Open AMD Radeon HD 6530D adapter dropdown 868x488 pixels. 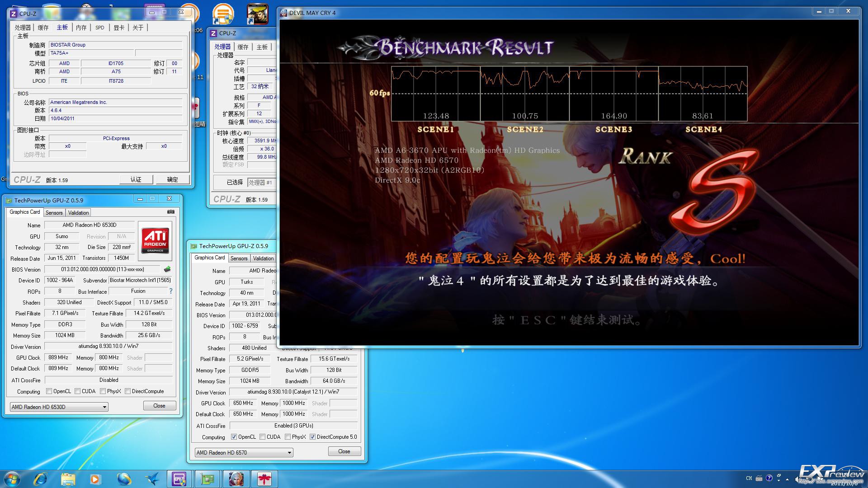coord(59,407)
